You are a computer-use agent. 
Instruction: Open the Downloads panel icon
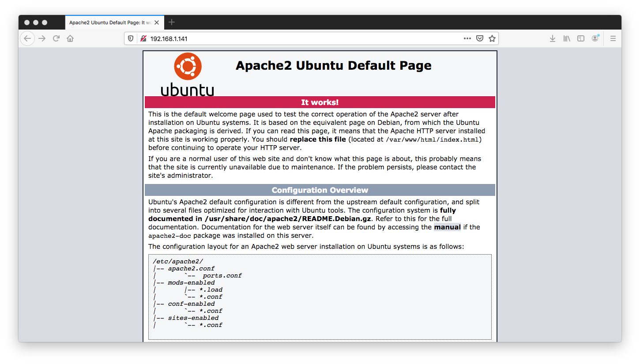(553, 38)
